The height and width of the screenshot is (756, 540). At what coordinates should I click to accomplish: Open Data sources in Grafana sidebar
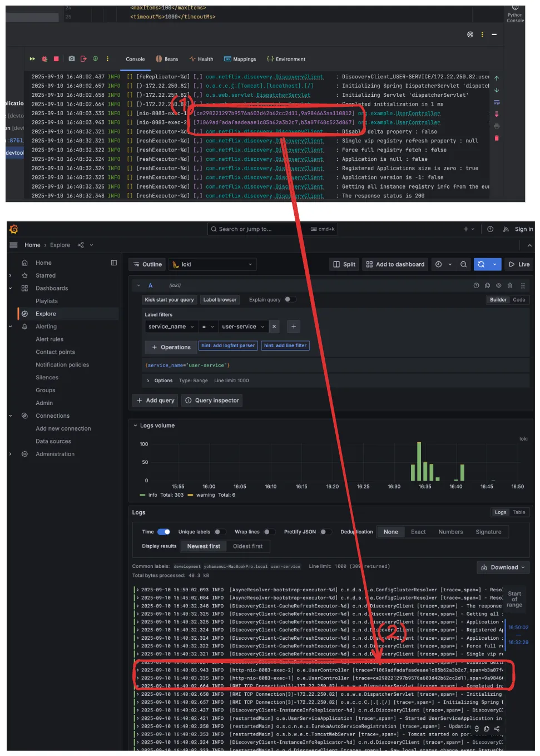point(53,441)
